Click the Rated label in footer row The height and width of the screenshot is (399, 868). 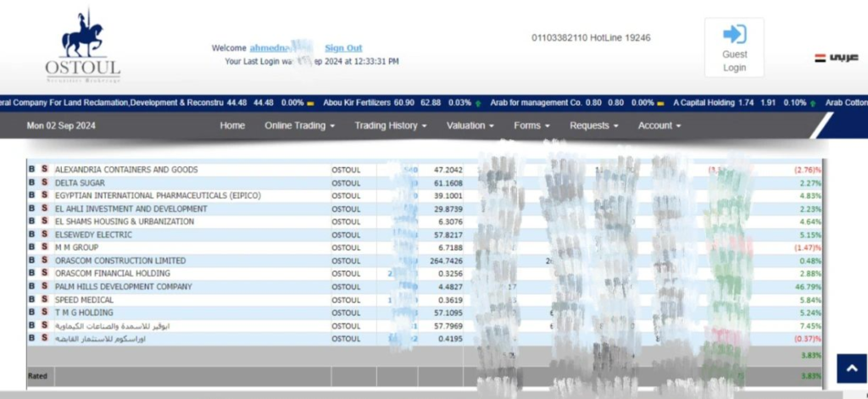(x=37, y=376)
